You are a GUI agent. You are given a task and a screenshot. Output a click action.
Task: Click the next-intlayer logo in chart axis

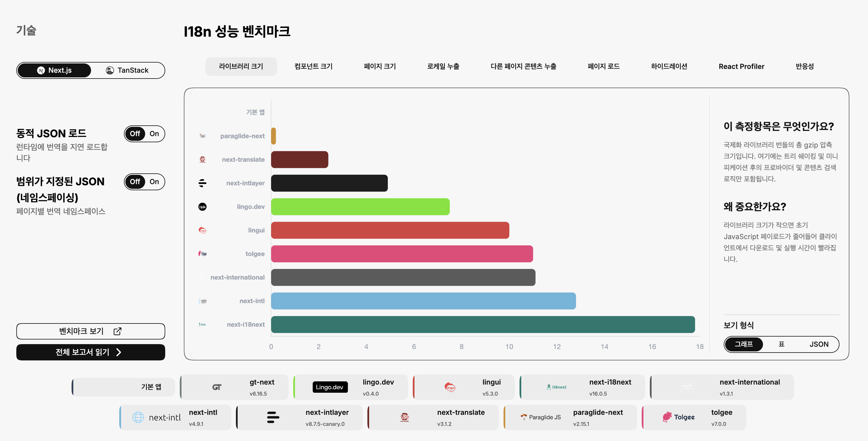pyautogui.click(x=202, y=183)
